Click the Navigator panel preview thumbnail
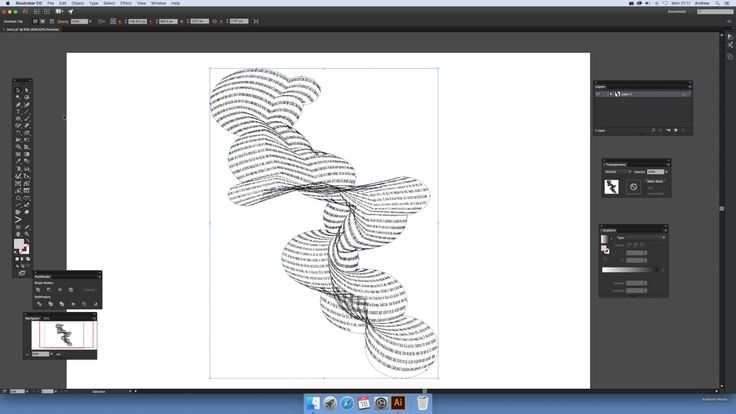 63,335
